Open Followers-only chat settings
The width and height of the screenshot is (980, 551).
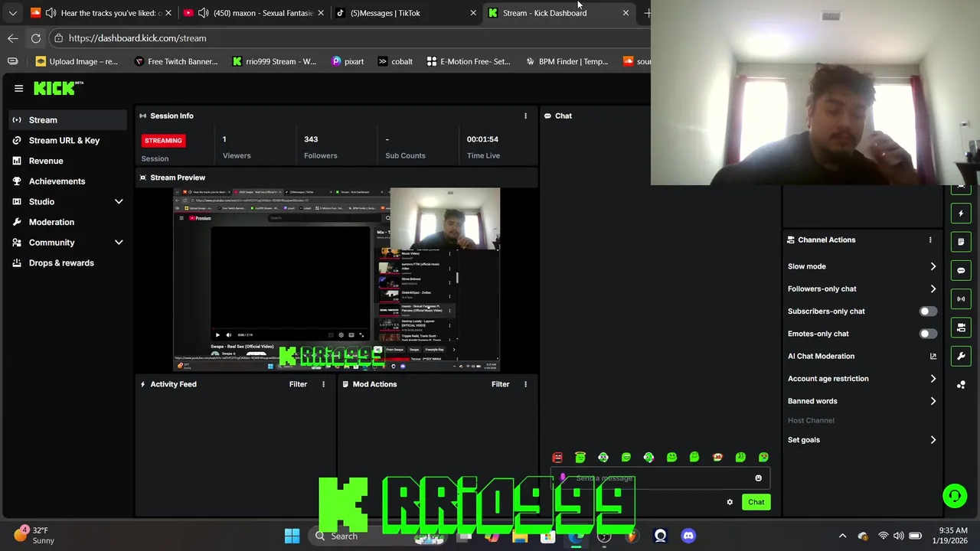(862, 289)
